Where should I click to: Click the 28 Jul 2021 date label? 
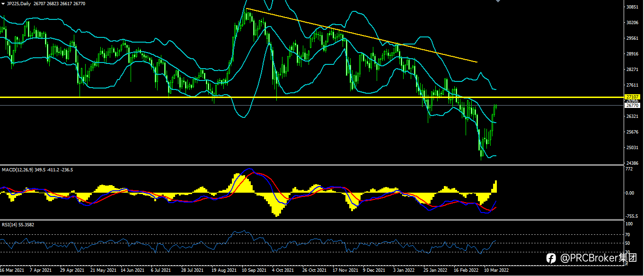pyautogui.click(x=192, y=270)
